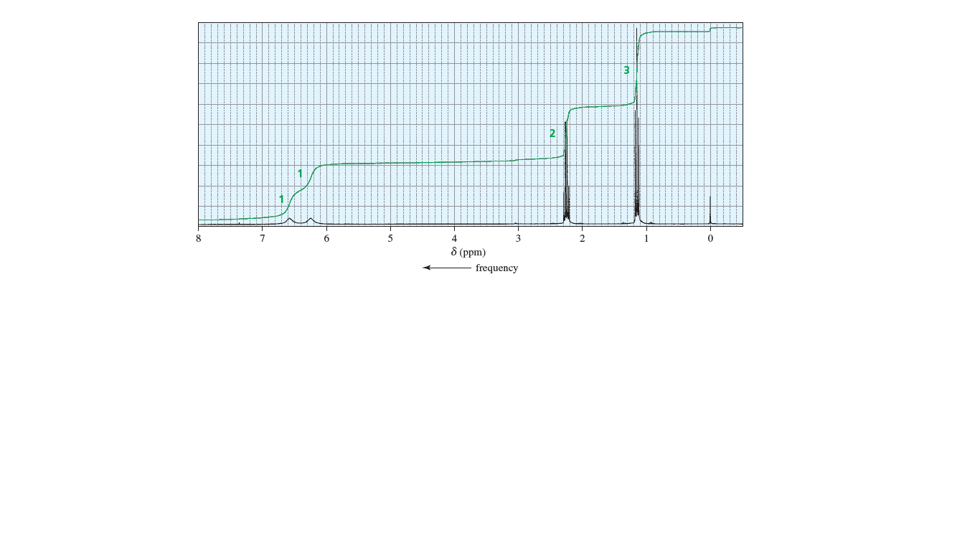
Task: Click the broad peak near 6.6 ppm
Action: (x=289, y=221)
